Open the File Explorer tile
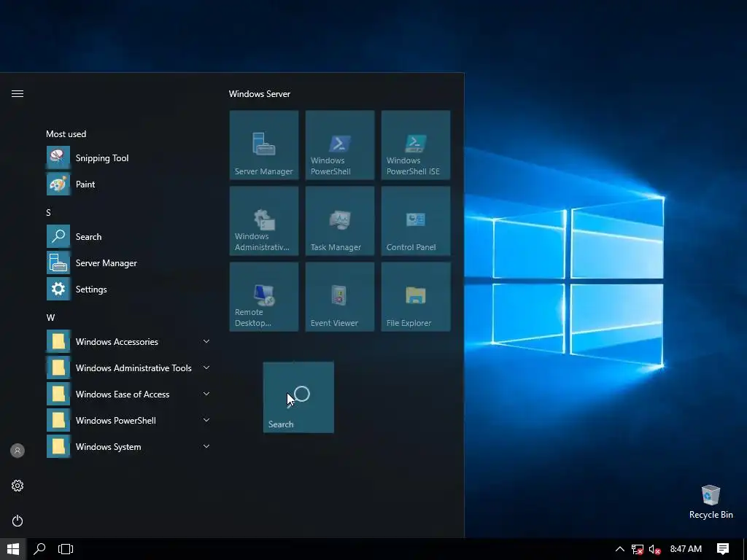The height and width of the screenshot is (560, 747). [x=415, y=297]
